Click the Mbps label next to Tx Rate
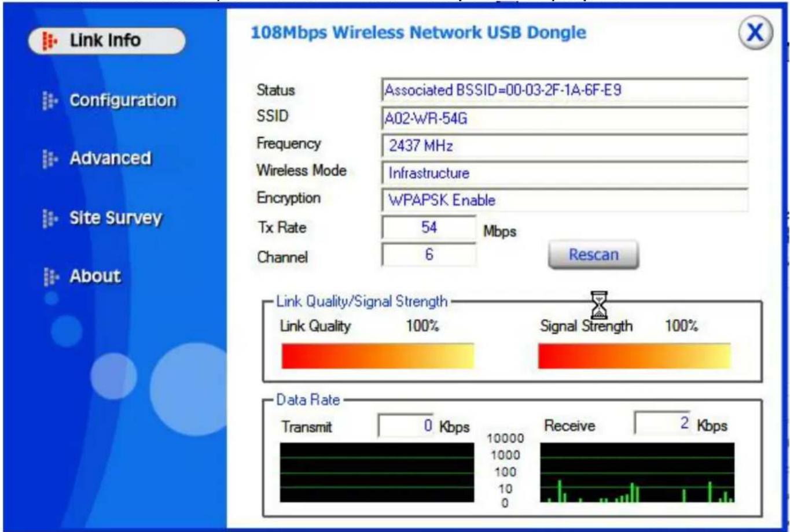The height and width of the screenshot is (532, 790). [x=499, y=232]
